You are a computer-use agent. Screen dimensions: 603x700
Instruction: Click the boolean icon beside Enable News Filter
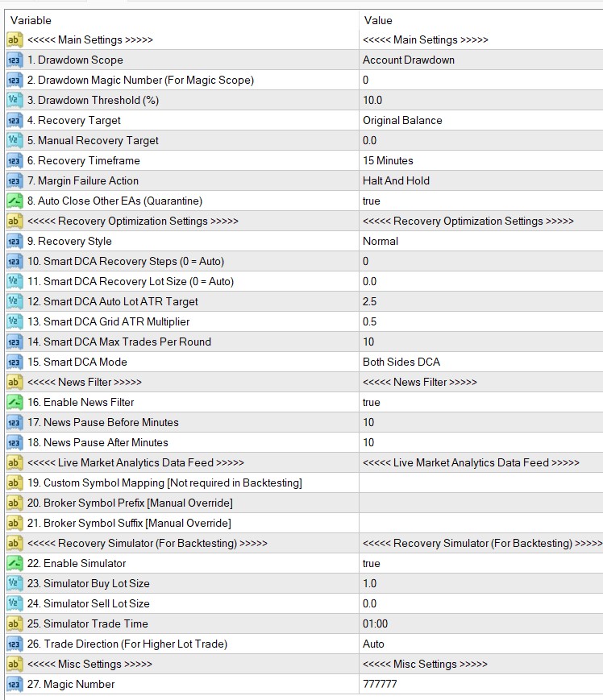click(15, 402)
